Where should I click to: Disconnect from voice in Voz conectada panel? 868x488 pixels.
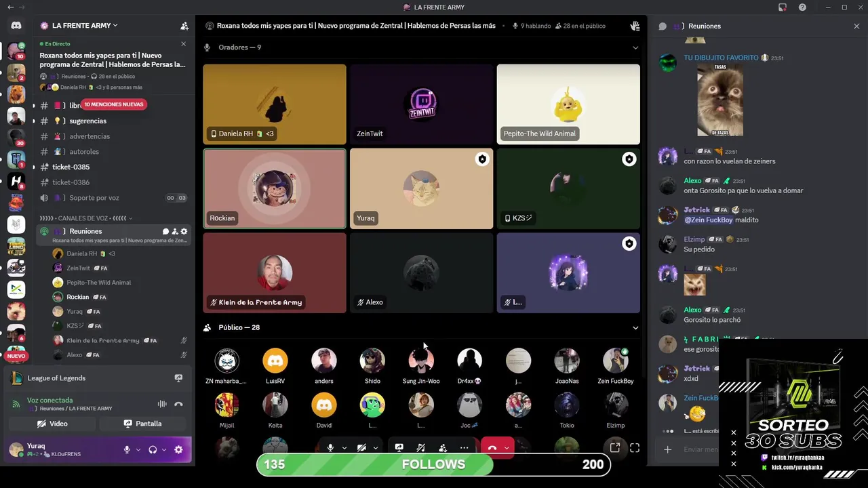(178, 404)
